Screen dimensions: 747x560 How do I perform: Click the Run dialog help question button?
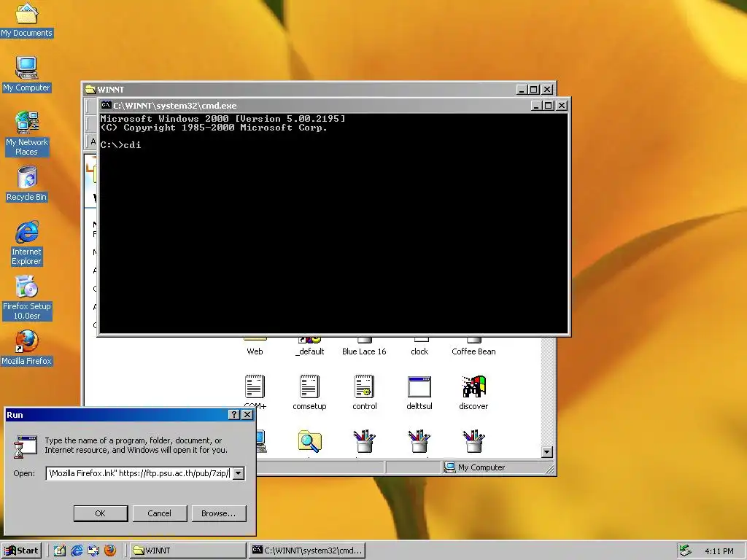pyautogui.click(x=233, y=415)
